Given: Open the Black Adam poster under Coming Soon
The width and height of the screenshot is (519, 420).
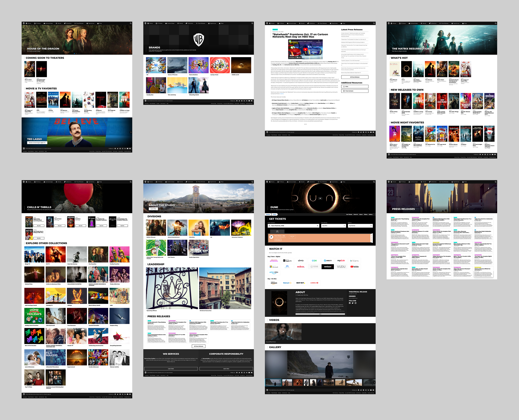Looking at the screenshot, I should point(29,69).
